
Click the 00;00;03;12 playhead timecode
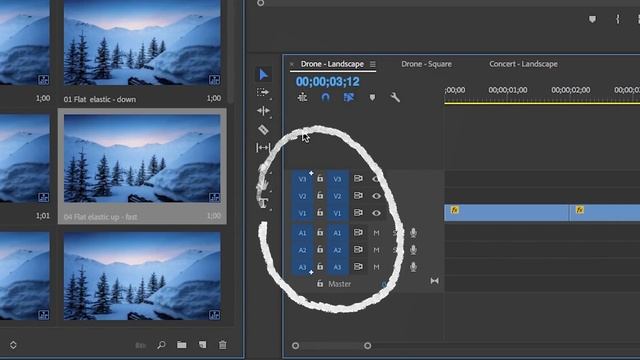328,82
